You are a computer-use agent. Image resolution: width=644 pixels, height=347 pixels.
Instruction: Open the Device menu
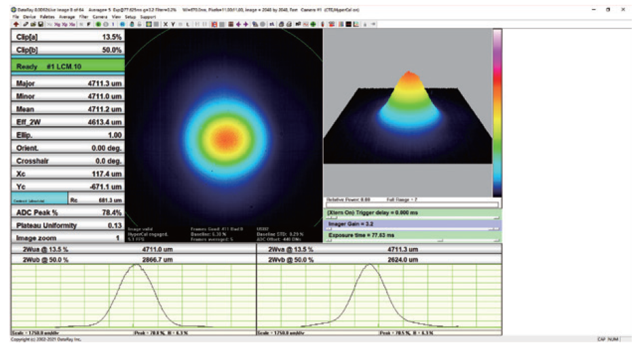(x=29, y=16)
